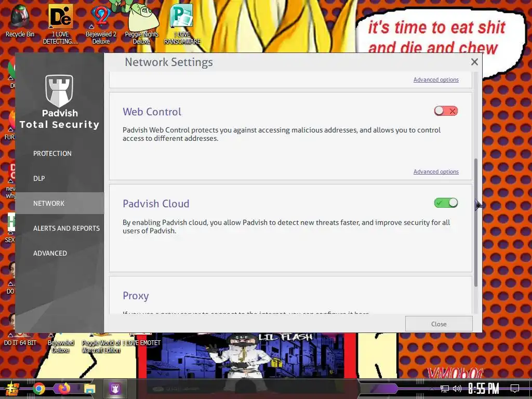Select the I LOVE DETECTING desktop icon

[60, 24]
